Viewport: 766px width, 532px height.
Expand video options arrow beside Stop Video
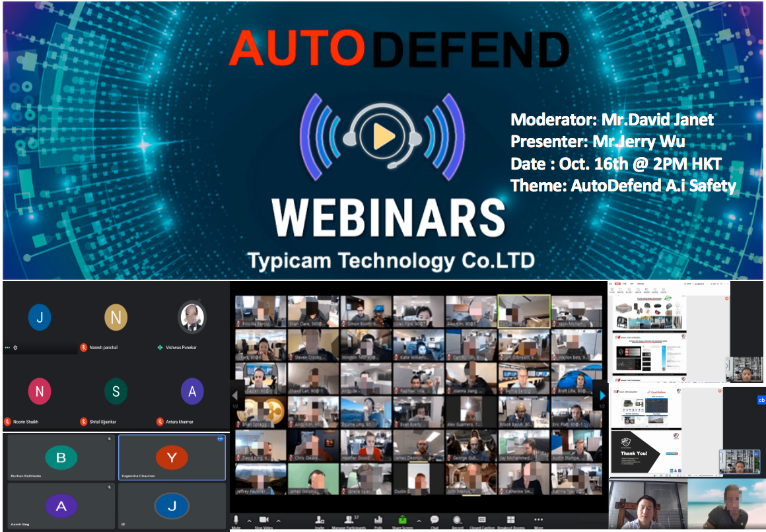(x=279, y=521)
